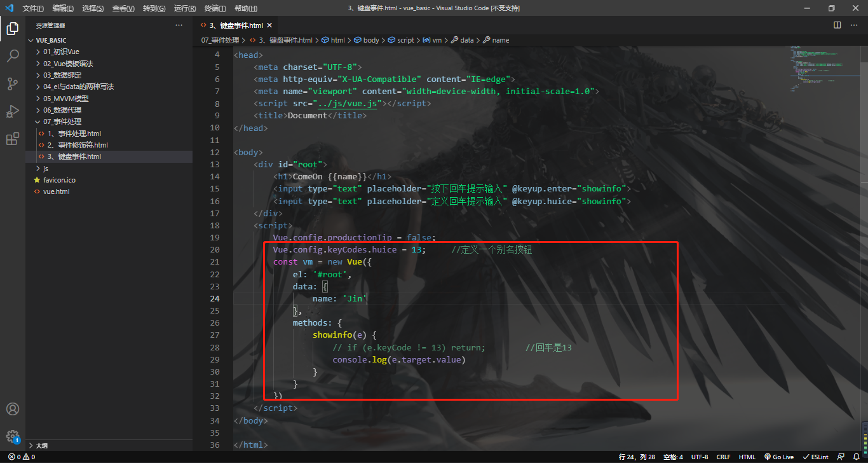Open notifications bell in status bar
Image resolution: width=868 pixels, height=463 pixels.
point(857,457)
